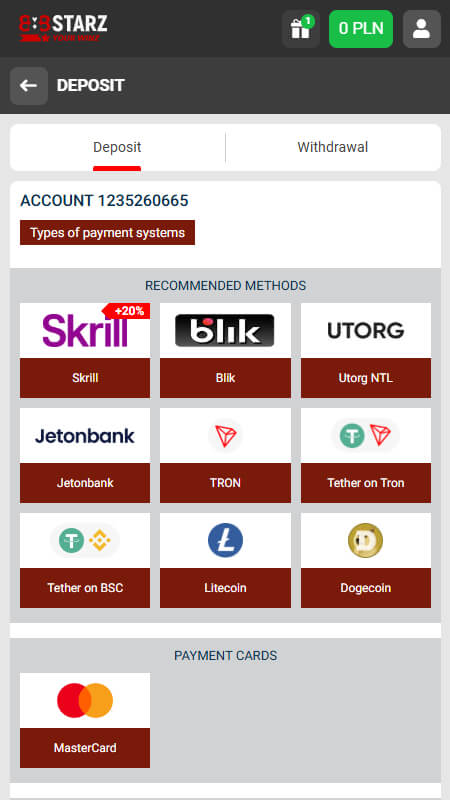Select the UTORG logo tile
The height and width of the screenshot is (800, 450).
(365, 331)
